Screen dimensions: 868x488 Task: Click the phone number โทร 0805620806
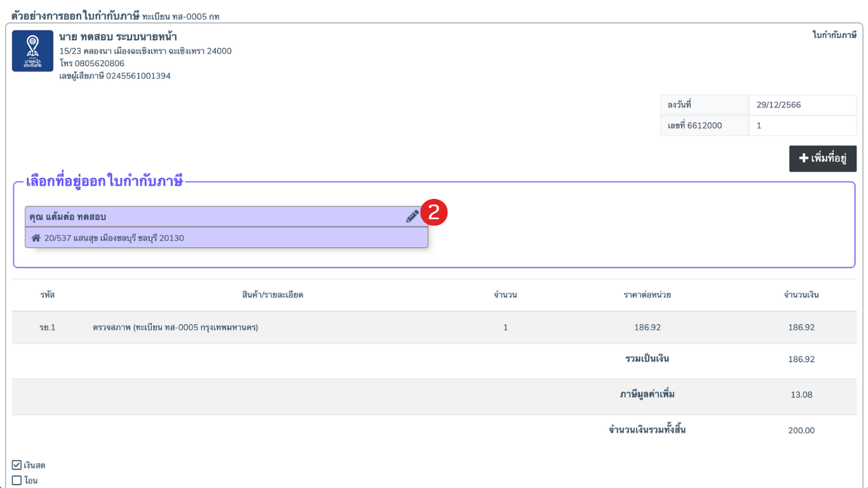tap(92, 64)
